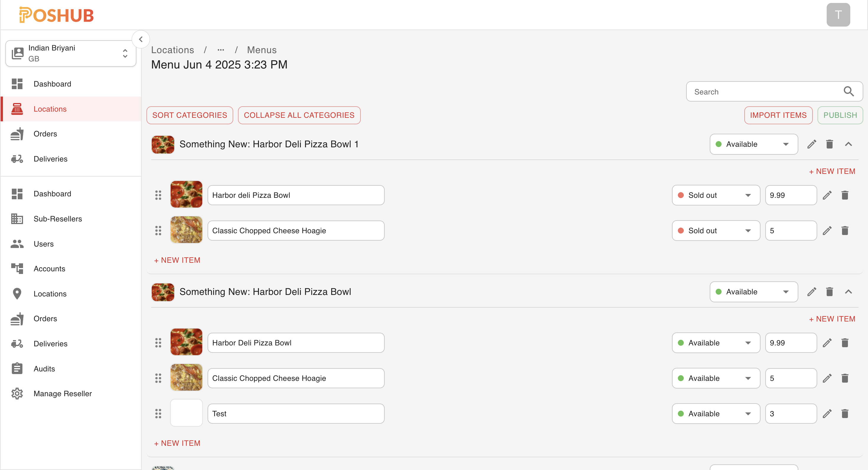Open availability dropdown for Harbor Deli Pizza Bowl 1 category
Image resolution: width=868 pixels, height=470 pixels.
753,144
